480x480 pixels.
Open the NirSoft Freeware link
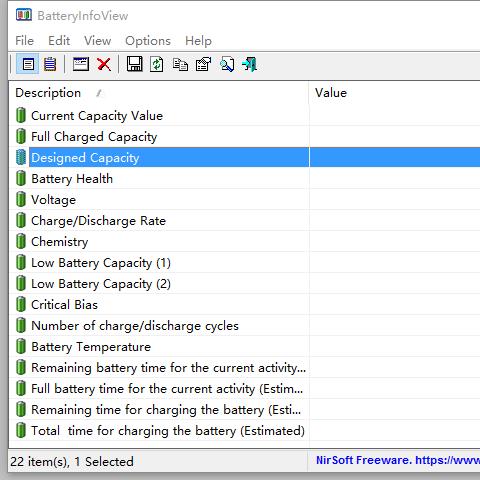[x=398, y=460]
